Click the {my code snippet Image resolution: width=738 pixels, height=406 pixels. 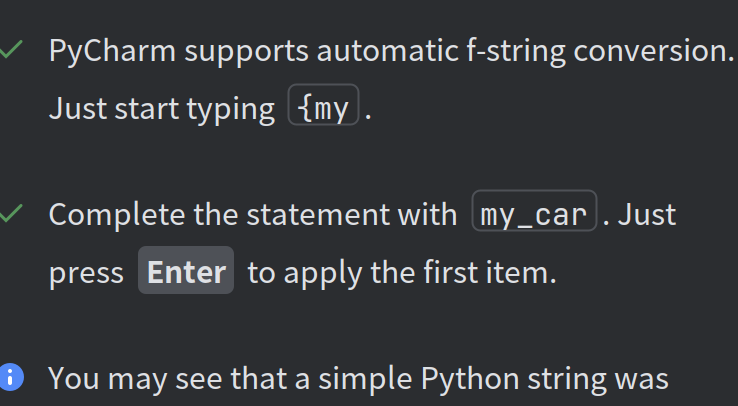click(x=323, y=104)
